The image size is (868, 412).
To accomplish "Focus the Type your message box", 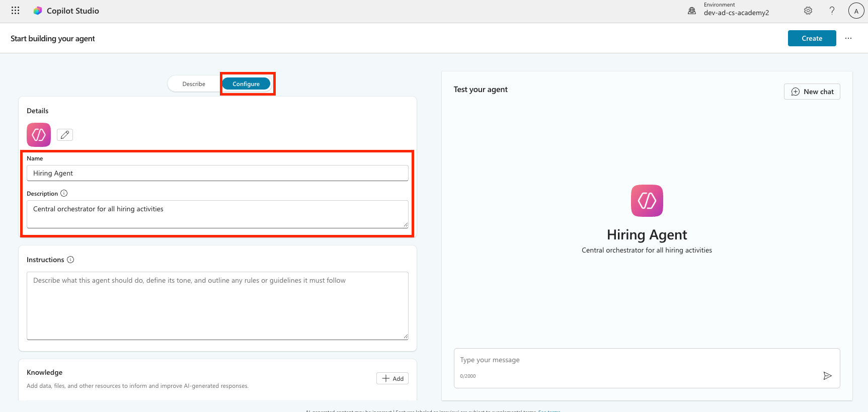I will pos(634,360).
